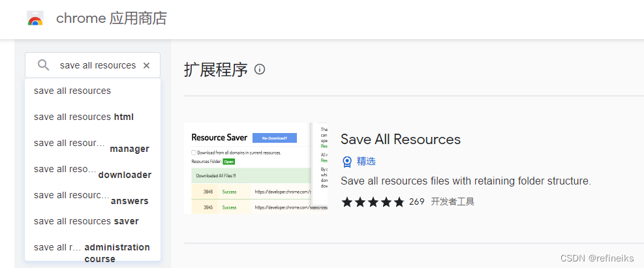Viewport: 644px width, 268px height.
Task: Select the suggestion 'save all resources saver'
Action: click(x=93, y=221)
